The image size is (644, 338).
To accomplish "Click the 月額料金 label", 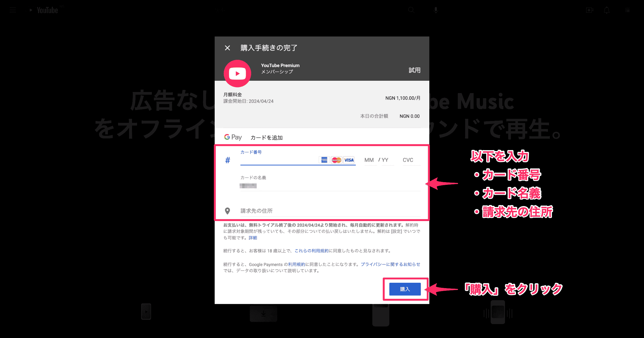I will (233, 94).
